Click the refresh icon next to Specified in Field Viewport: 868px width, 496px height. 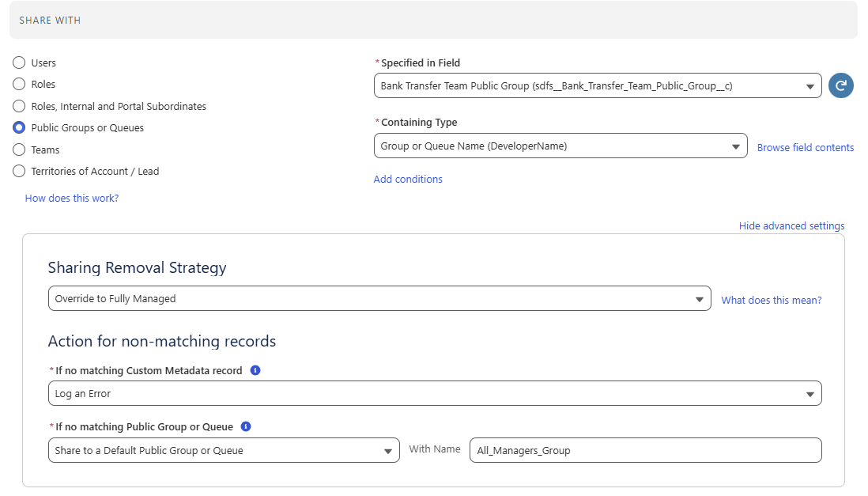click(x=840, y=85)
